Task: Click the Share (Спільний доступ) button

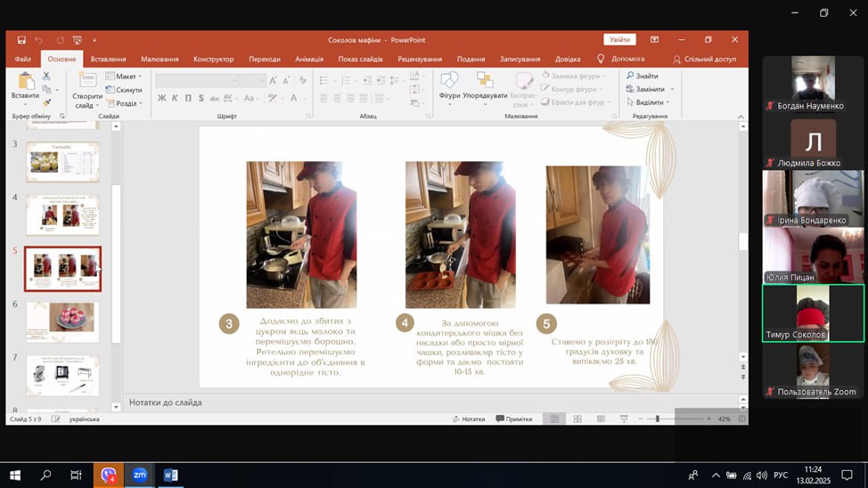Action: (x=703, y=59)
